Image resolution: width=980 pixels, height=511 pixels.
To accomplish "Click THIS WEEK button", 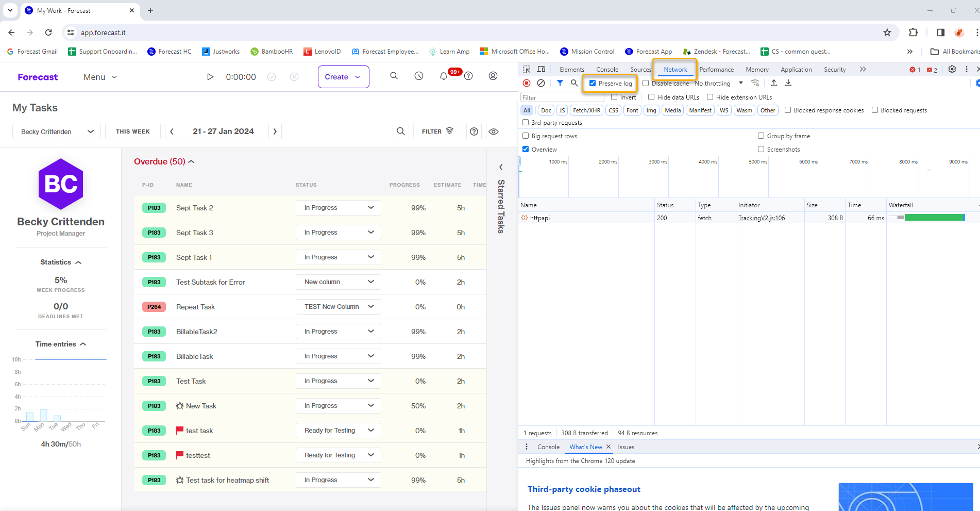I will click(x=133, y=131).
